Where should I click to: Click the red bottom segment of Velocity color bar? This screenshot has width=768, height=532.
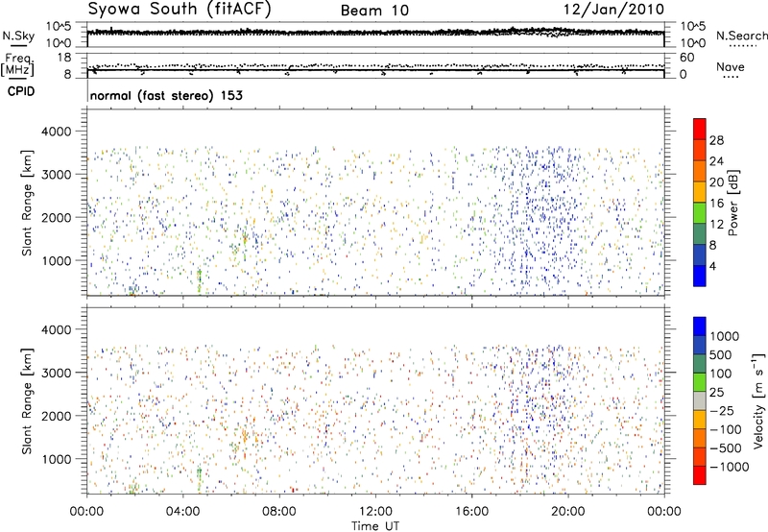tap(700, 475)
